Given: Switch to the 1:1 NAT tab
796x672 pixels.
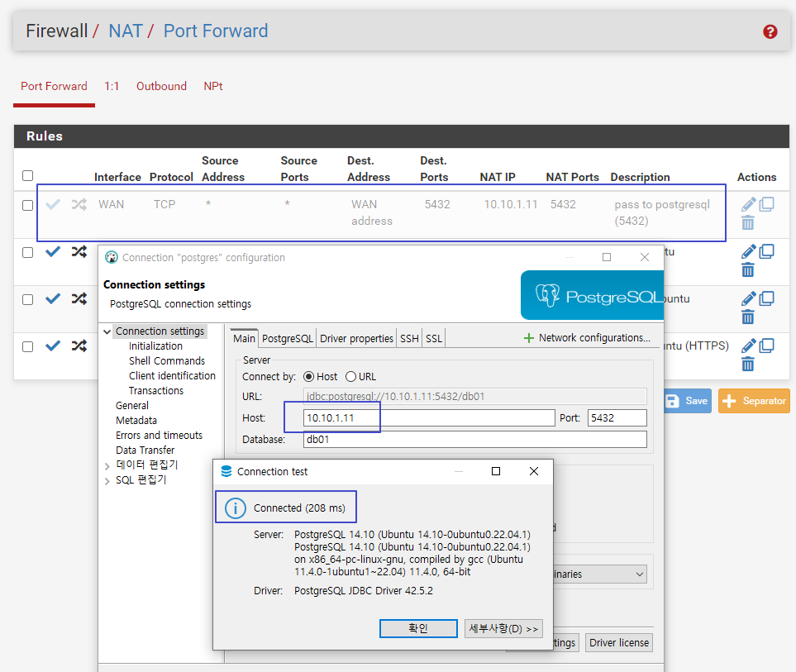Looking at the screenshot, I should click(x=112, y=86).
